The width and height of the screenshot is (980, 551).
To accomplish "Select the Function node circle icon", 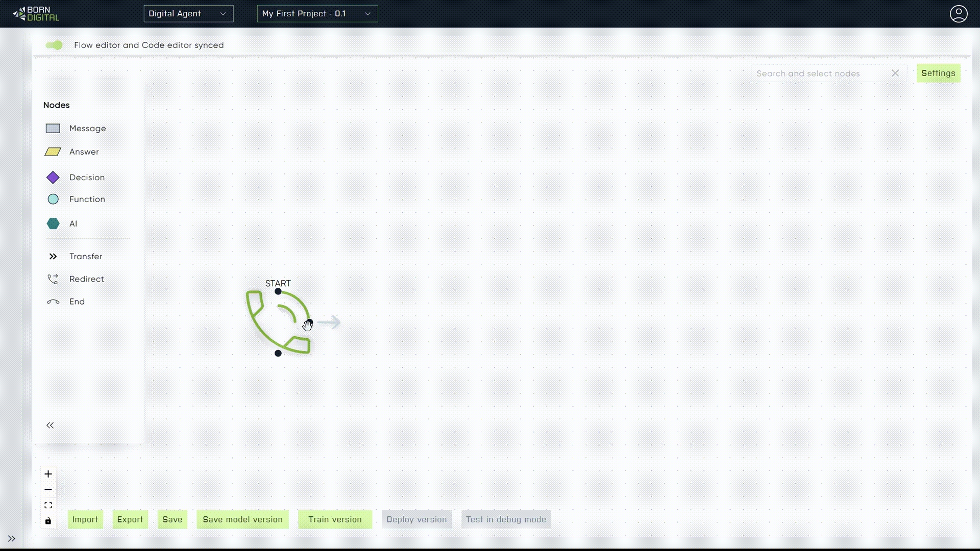I will (53, 199).
